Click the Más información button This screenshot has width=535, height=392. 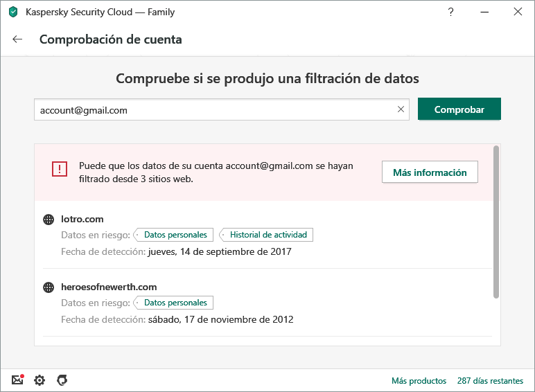tap(430, 172)
